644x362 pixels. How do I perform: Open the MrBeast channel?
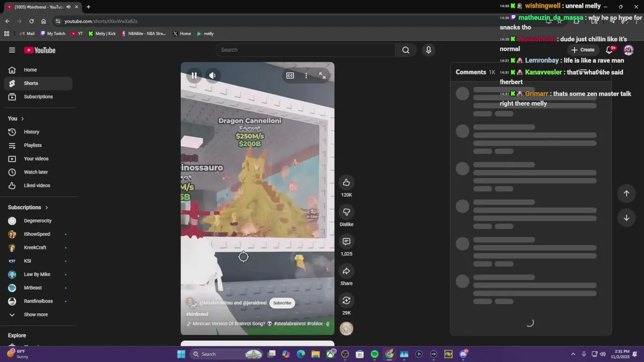(38, 288)
